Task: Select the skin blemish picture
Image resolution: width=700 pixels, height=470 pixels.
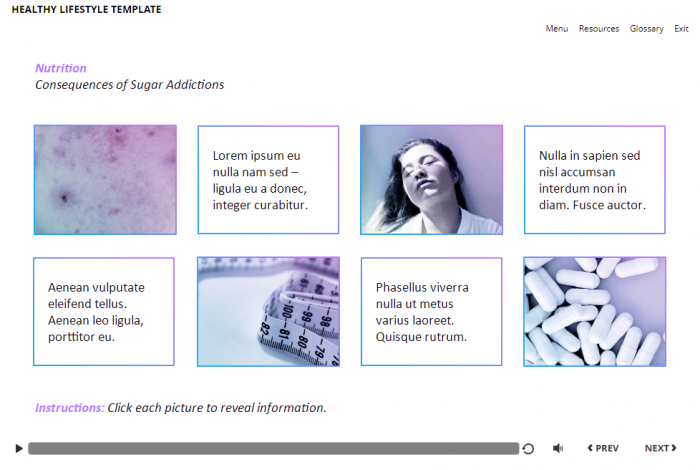Action: pyautogui.click(x=105, y=179)
